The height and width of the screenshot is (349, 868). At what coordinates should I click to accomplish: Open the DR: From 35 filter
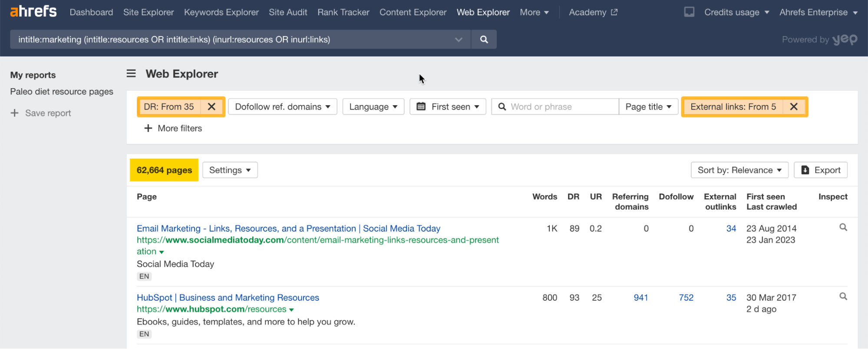[169, 106]
